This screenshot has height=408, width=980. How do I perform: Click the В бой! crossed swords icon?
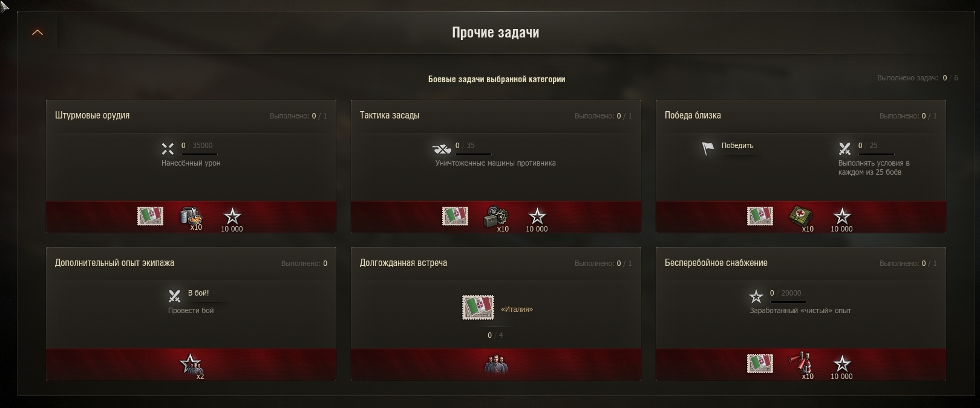click(x=174, y=296)
